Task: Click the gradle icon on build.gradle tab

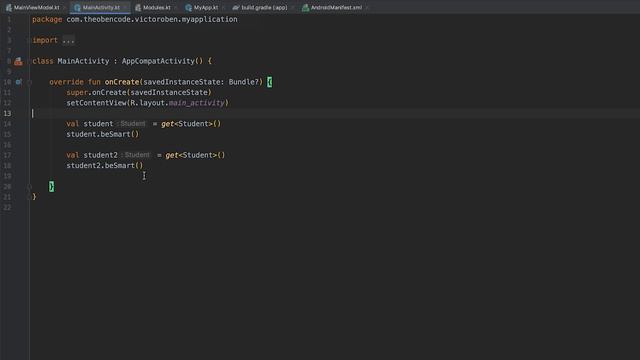Action: pos(236,7)
